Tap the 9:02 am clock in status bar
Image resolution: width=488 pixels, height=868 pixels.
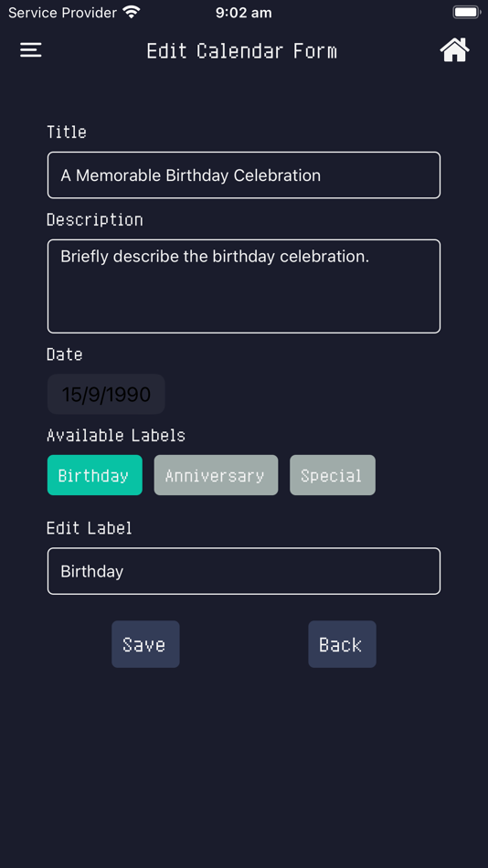tap(244, 13)
